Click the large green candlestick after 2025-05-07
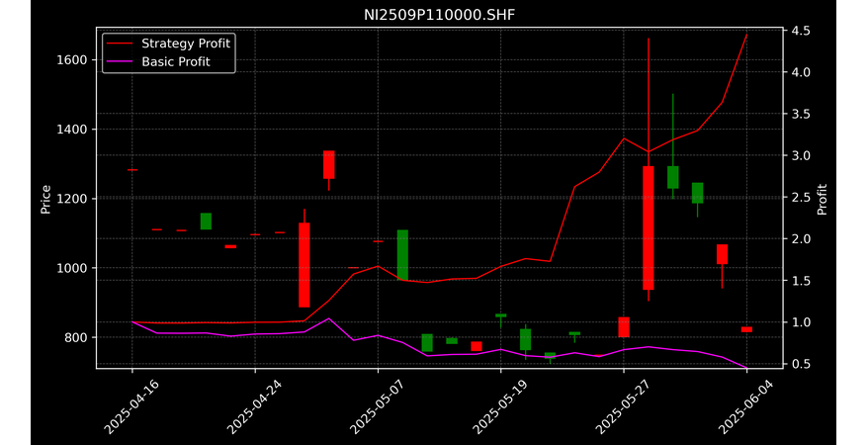 tap(402, 255)
